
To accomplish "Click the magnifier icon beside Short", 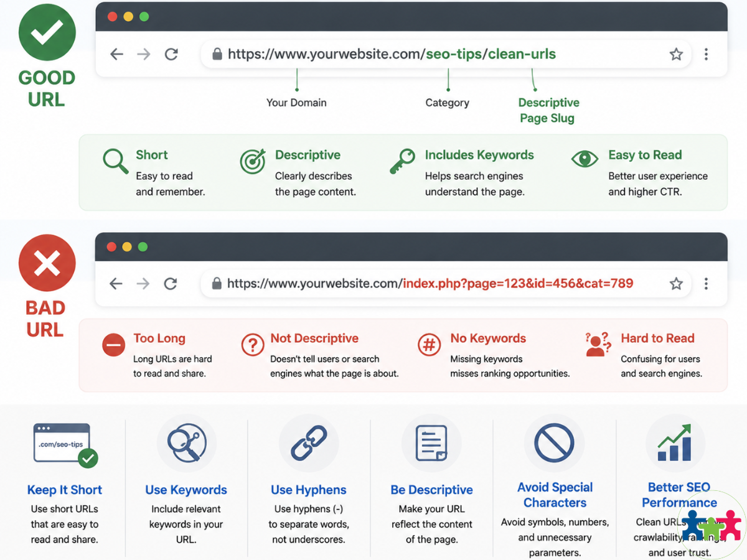I will tap(116, 161).
